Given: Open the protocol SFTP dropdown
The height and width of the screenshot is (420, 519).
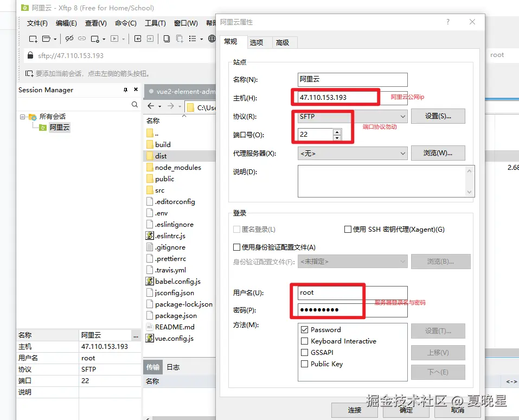Looking at the screenshot, I should (403, 117).
